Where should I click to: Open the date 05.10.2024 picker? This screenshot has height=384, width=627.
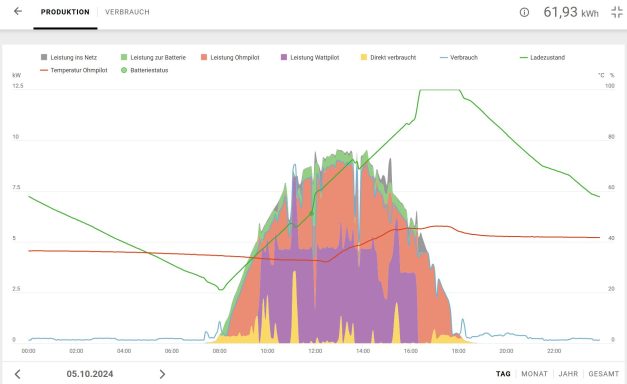click(x=90, y=374)
